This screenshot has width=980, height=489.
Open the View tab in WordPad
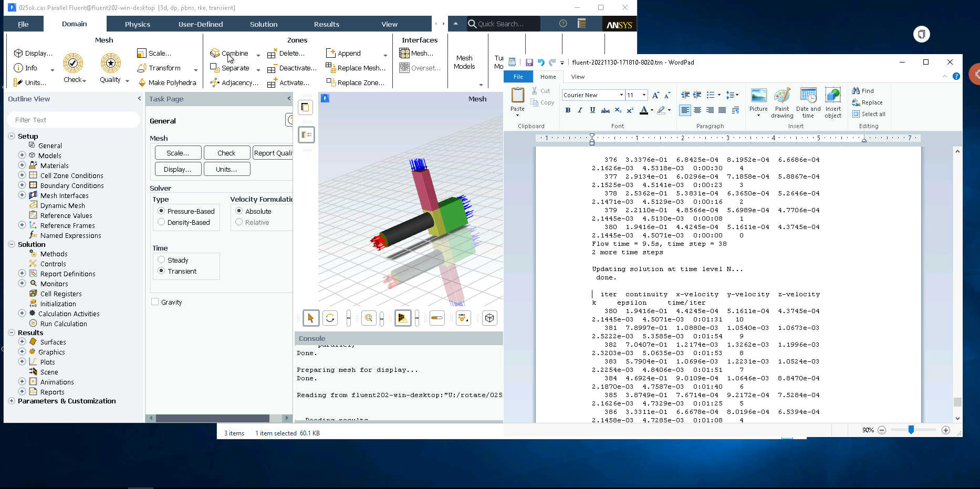[x=578, y=77]
